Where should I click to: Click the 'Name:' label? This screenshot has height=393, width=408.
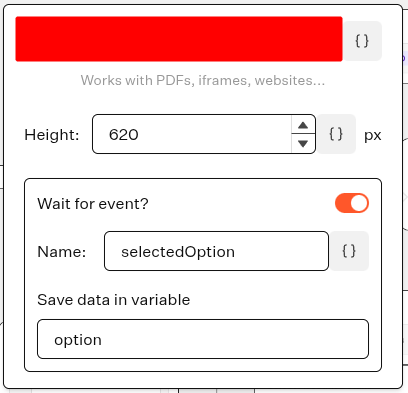(62, 252)
